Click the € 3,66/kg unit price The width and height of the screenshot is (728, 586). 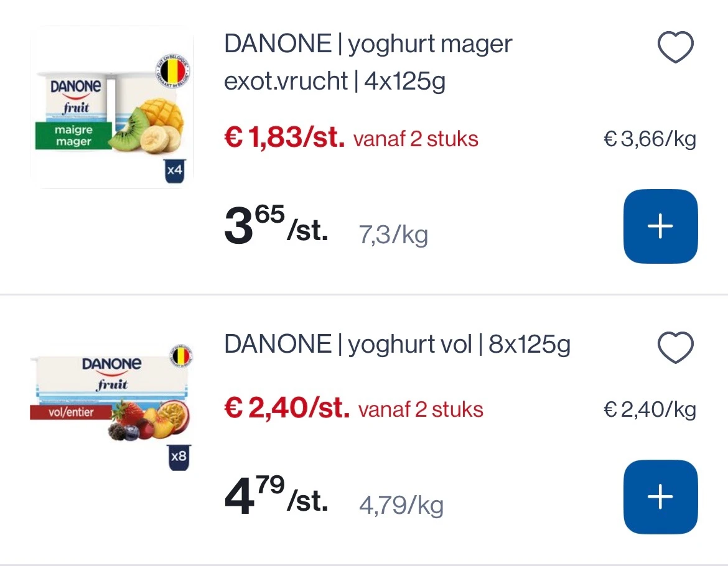click(649, 139)
